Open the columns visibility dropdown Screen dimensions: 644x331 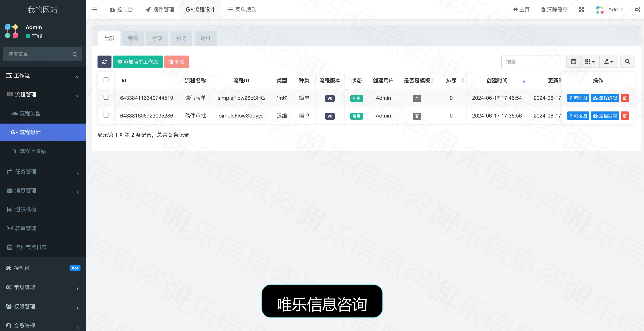tap(590, 62)
